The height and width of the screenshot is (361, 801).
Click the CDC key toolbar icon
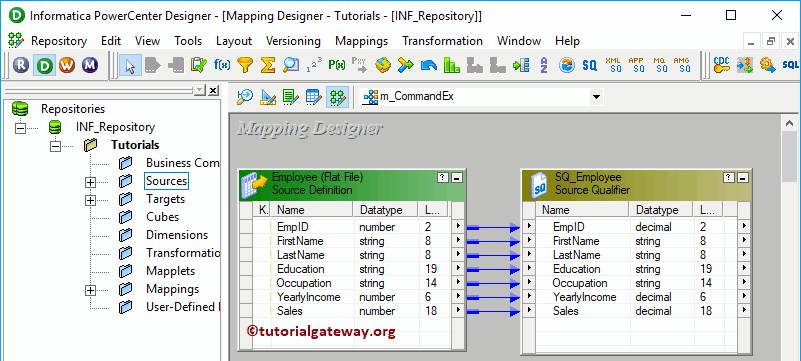click(x=722, y=65)
